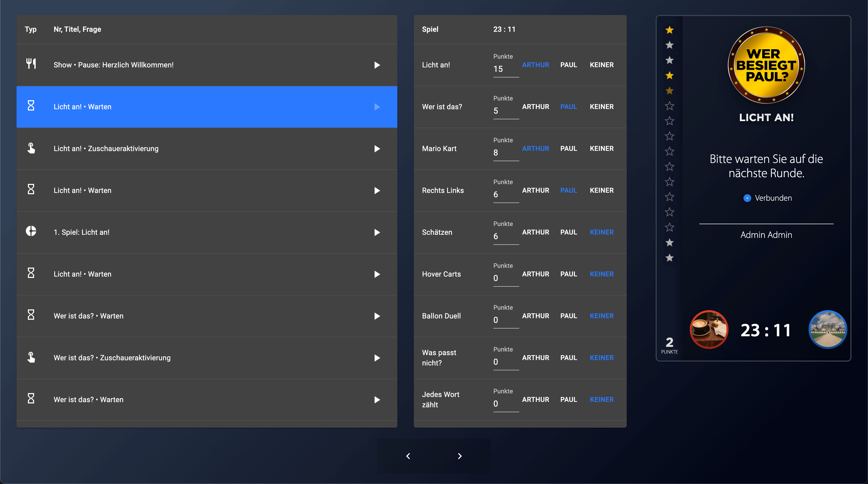
Task: Play the Wer ist das Zuschaueraktivierung item
Action: coord(377,358)
